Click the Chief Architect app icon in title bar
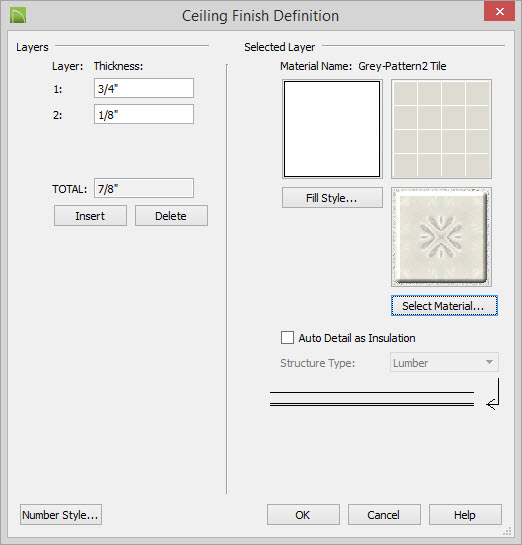 (18, 16)
